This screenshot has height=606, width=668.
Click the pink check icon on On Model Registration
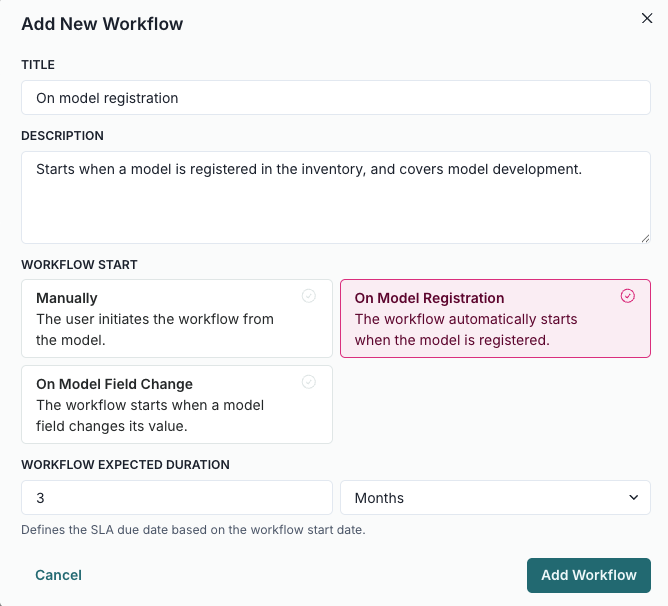(627, 296)
